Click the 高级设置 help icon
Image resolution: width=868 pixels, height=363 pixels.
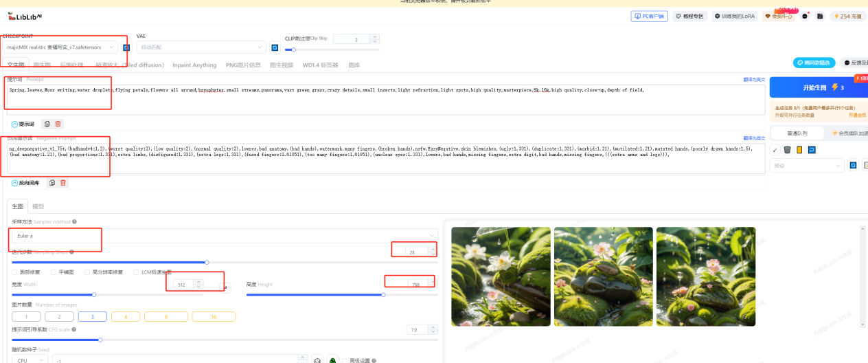click(x=374, y=360)
